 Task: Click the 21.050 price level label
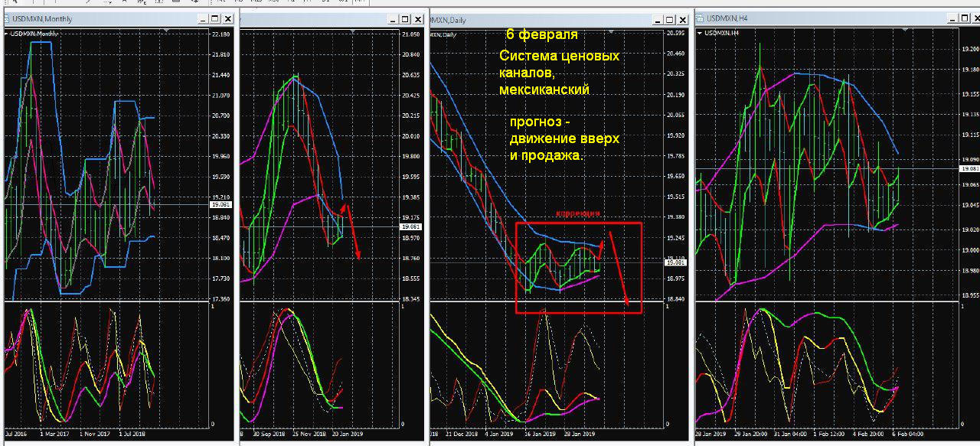(x=410, y=34)
